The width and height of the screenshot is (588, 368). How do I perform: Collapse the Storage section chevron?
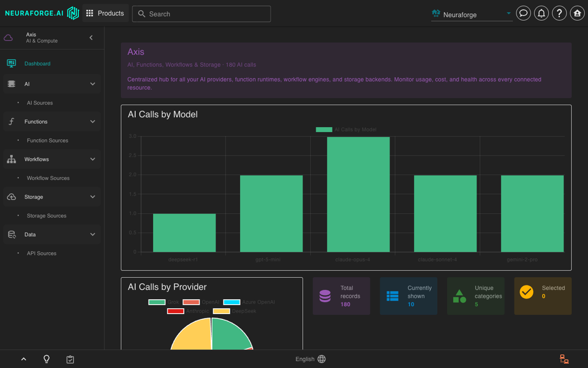[x=93, y=197]
